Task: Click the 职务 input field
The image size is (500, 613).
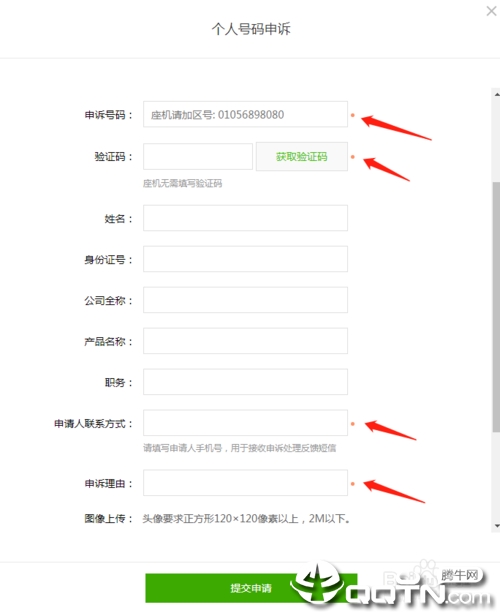Action: click(245, 382)
